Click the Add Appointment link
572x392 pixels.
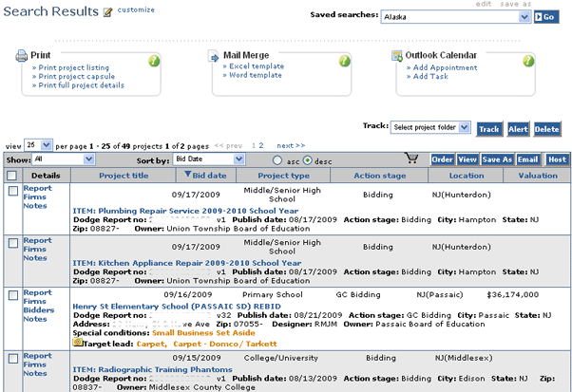click(x=445, y=67)
